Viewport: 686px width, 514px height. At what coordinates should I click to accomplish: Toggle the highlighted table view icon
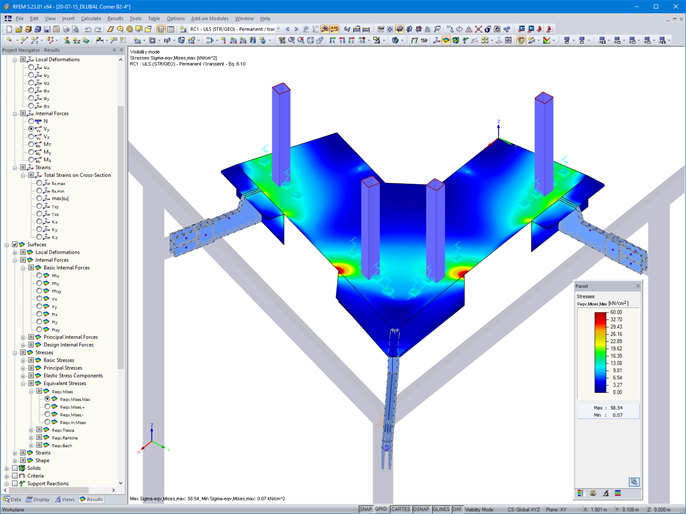[161, 29]
